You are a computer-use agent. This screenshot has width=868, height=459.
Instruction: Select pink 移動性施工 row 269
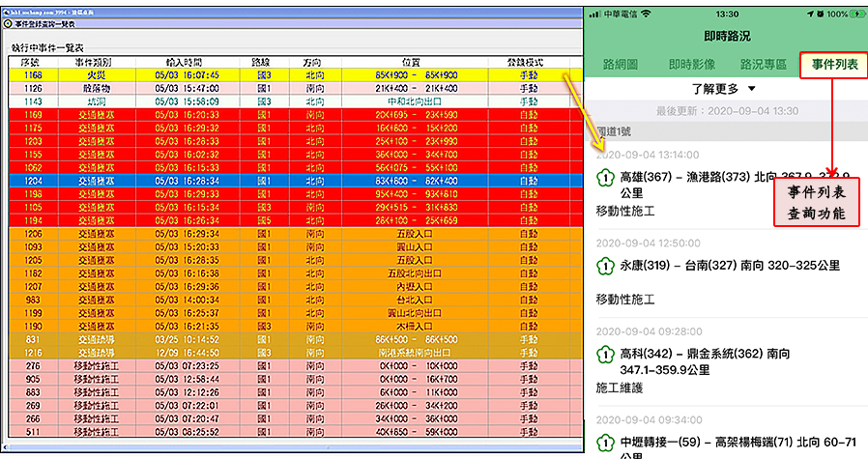[294, 406]
